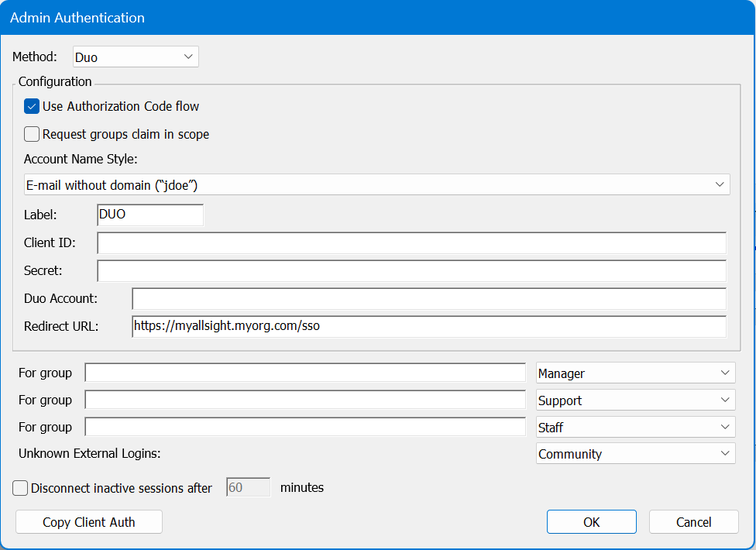Click the Label field containing DUO
Viewport: 756px width, 550px height.
click(150, 215)
